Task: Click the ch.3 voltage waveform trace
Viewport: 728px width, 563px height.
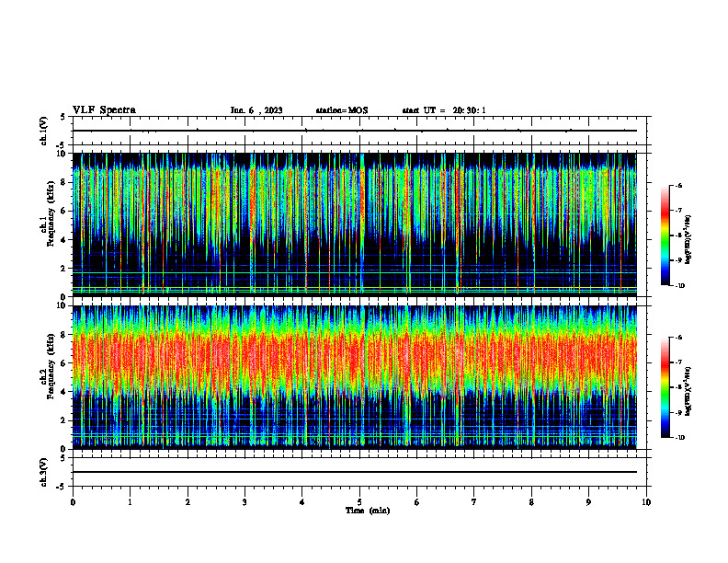Action: click(354, 472)
